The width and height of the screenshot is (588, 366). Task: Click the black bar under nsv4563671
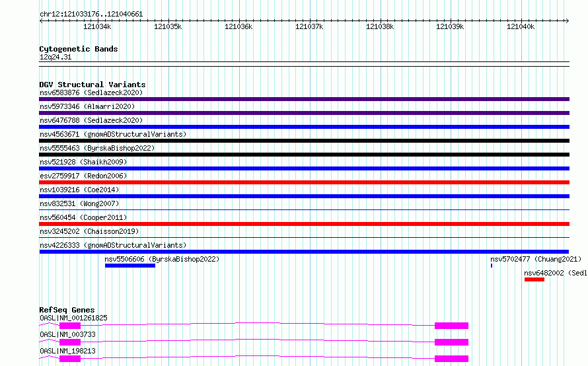click(x=304, y=141)
